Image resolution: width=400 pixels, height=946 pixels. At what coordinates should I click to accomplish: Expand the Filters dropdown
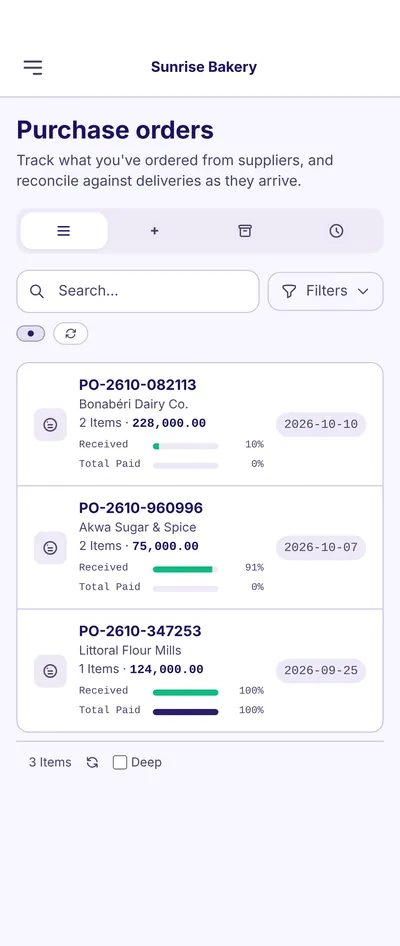[x=326, y=291]
